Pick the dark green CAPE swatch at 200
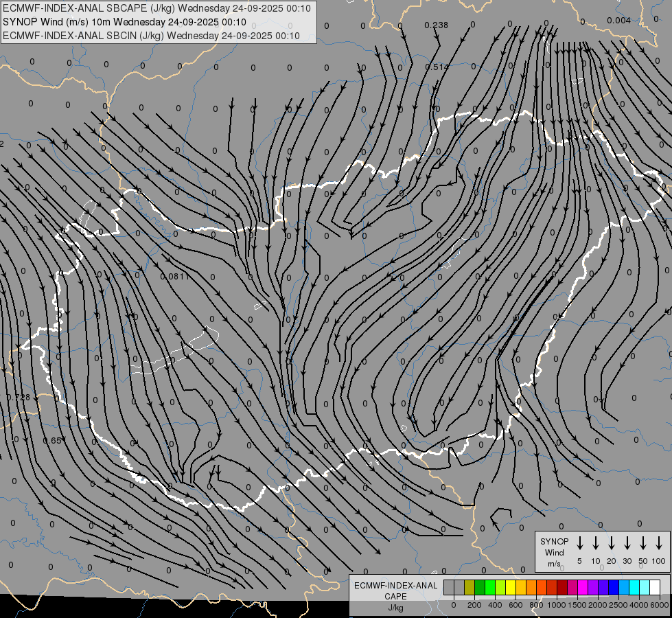This screenshot has width=672, height=618. 480,587
